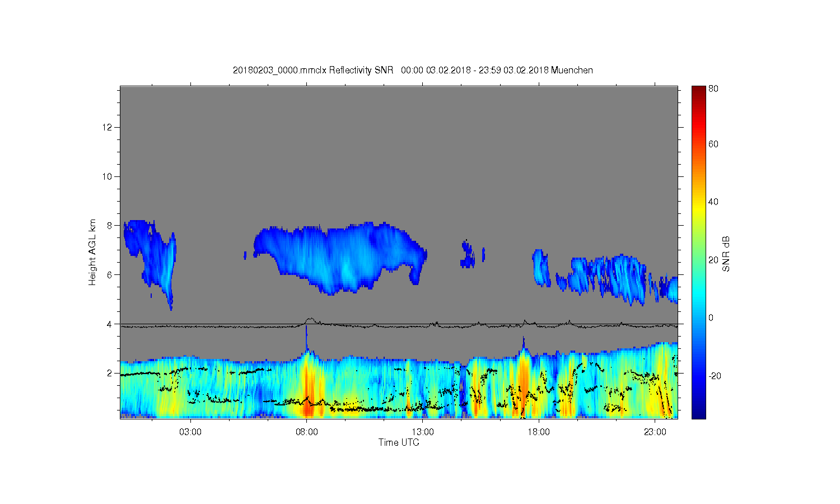
Task: Click the plot title text '20180203_0000.mmclx Reflectivity SNR'
Action: [314, 70]
